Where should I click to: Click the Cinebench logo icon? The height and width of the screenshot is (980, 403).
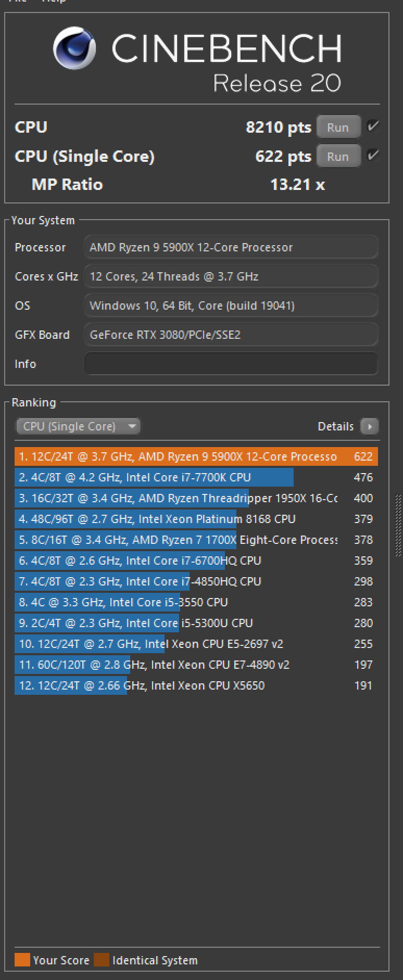(x=74, y=48)
